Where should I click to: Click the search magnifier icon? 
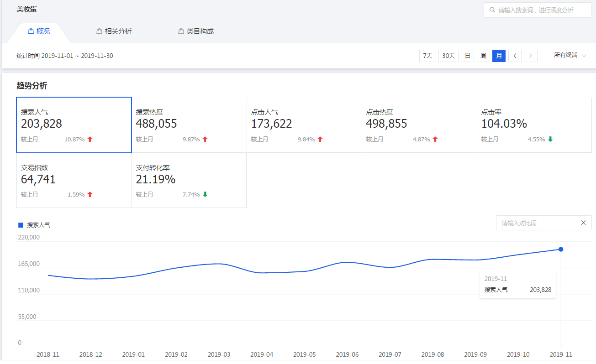pos(492,10)
